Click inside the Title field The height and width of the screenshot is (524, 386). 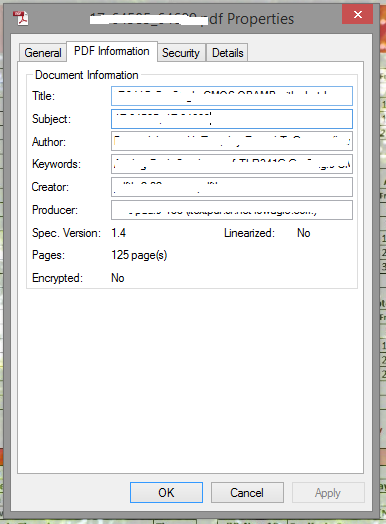[x=232, y=96]
